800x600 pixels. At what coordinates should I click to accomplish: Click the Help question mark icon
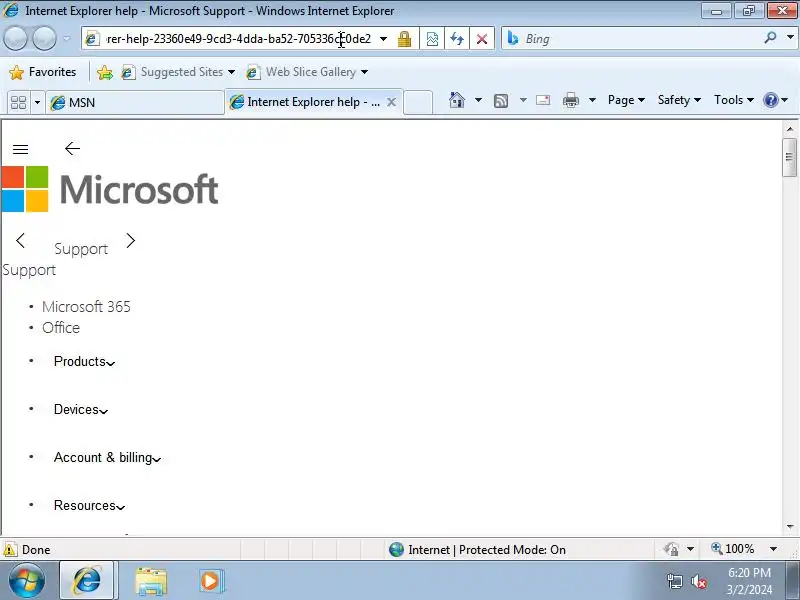770,100
